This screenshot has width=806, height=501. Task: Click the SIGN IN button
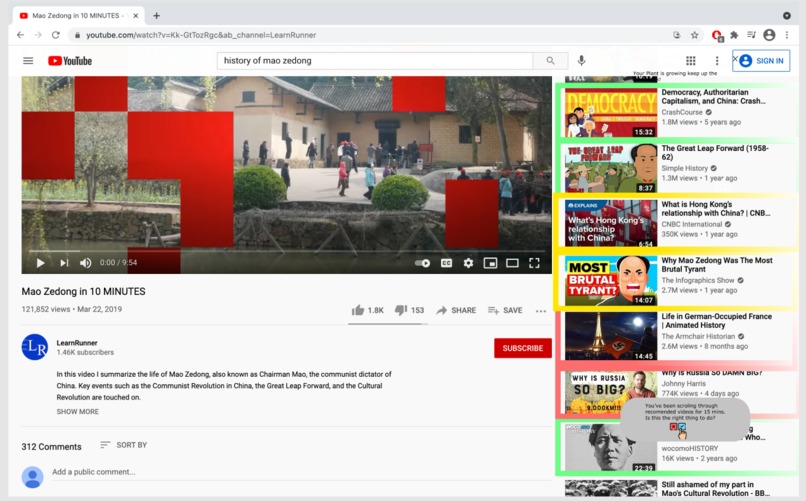point(762,61)
